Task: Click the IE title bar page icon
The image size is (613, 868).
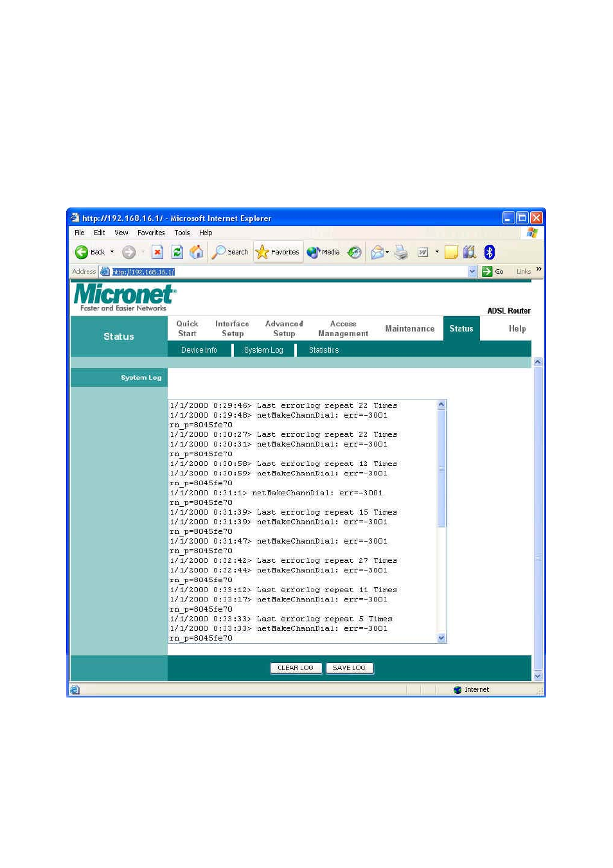Action: coord(75,218)
